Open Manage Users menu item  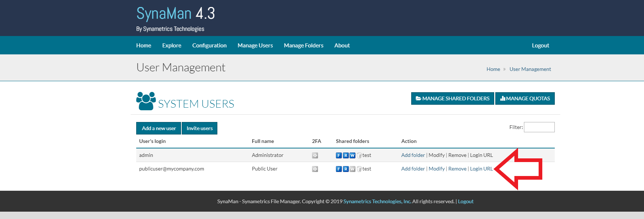tap(255, 46)
